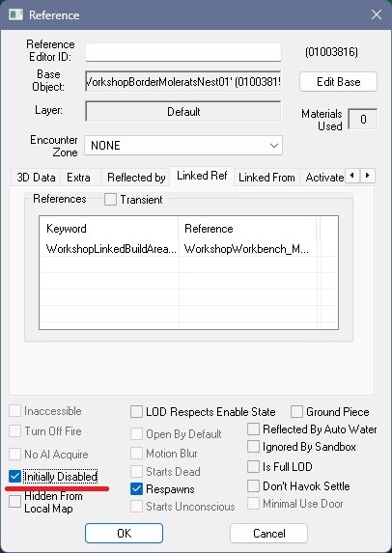Click the Cancel button

click(x=268, y=534)
